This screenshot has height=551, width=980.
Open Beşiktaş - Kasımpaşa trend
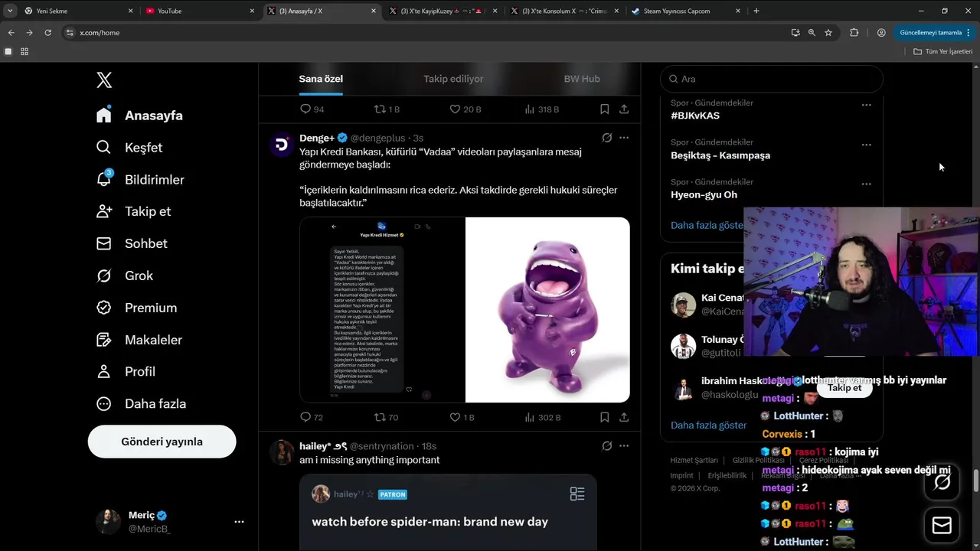pyautogui.click(x=720, y=155)
